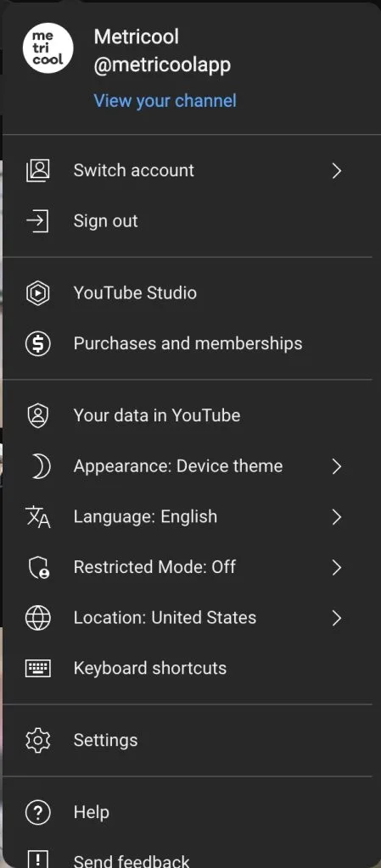Click the Help question mark icon
The image size is (381, 868).
[x=38, y=813]
